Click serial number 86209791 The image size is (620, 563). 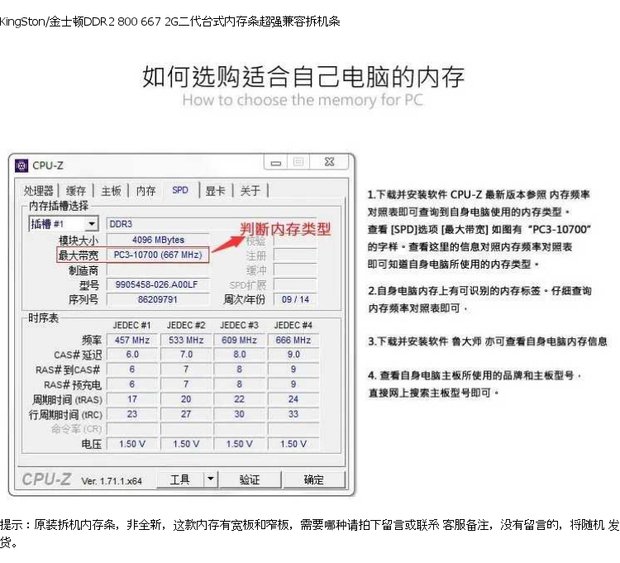click(158, 300)
